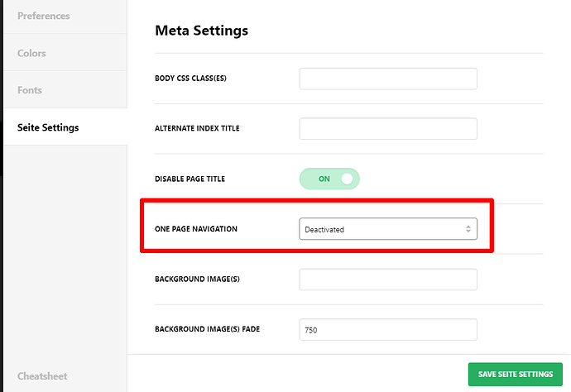Click into the Alternate Index Title field
Viewport: 571px width, 392px height.
pyautogui.click(x=388, y=128)
